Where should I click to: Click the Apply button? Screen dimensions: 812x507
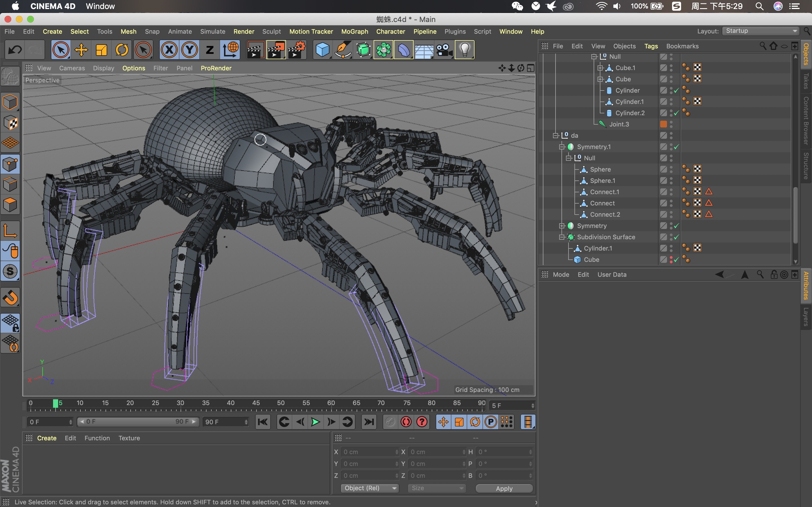coord(504,488)
